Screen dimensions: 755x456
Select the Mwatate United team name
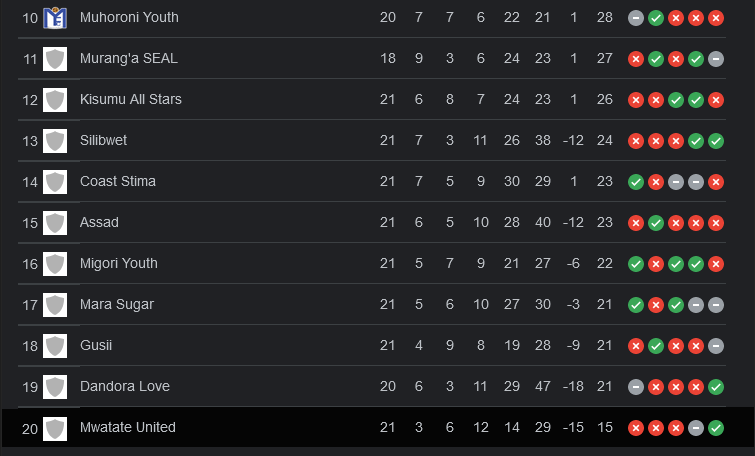pos(128,427)
